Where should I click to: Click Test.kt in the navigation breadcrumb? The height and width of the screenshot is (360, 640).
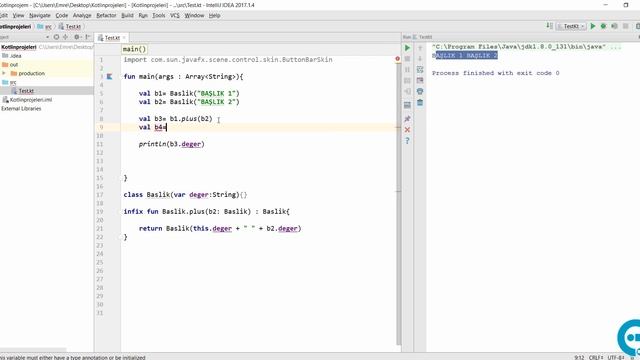[x=69, y=27]
